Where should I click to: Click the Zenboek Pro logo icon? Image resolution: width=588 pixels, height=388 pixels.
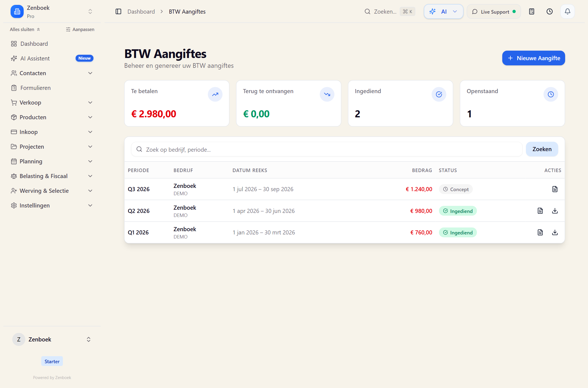click(x=17, y=11)
